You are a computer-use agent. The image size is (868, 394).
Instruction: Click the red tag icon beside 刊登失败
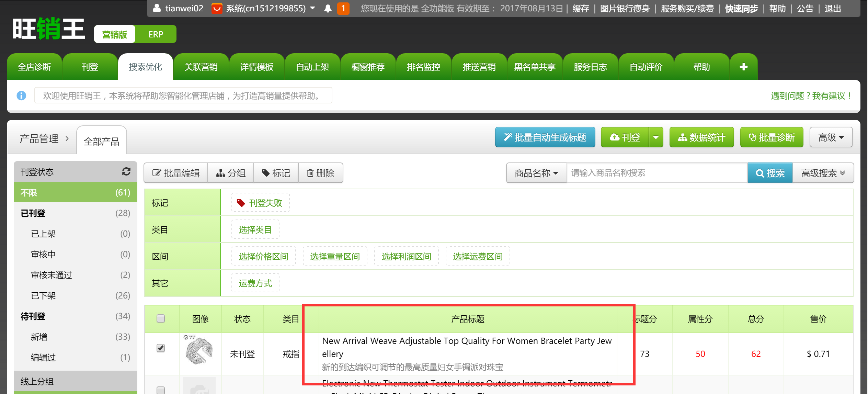point(241,203)
